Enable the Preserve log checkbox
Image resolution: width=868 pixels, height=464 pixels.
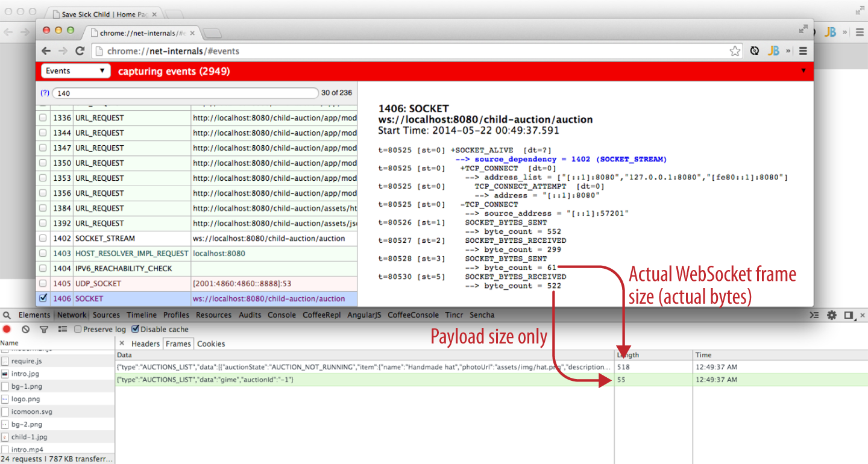[x=78, y=330]
